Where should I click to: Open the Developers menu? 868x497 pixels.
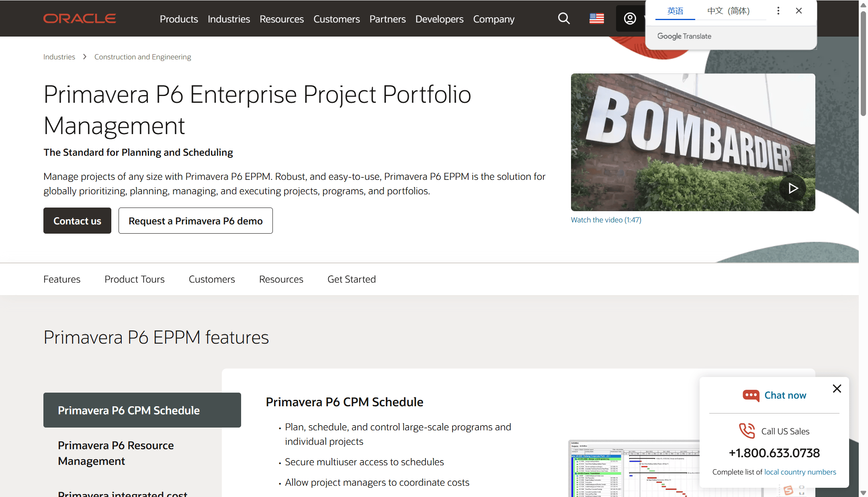tap(439, 19)
